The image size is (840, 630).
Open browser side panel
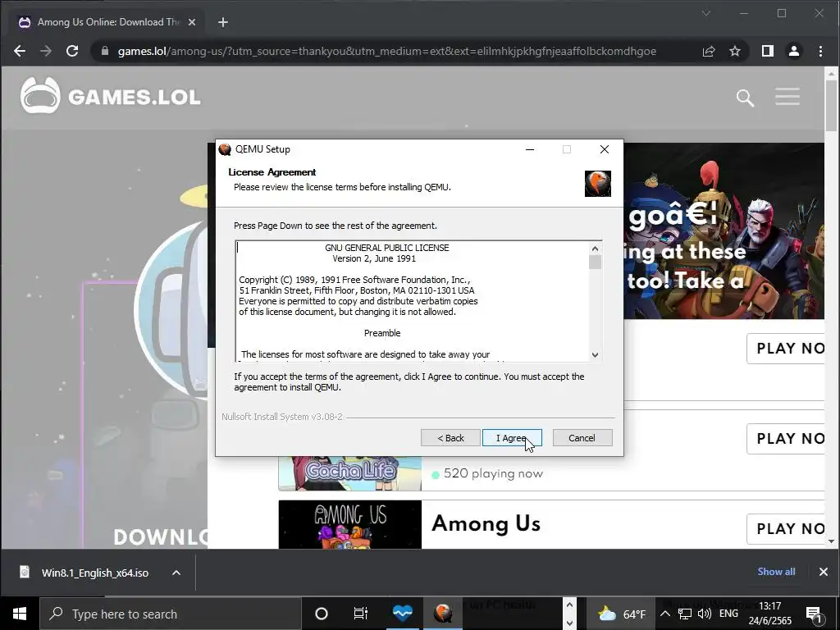click(x=768, y=51)
